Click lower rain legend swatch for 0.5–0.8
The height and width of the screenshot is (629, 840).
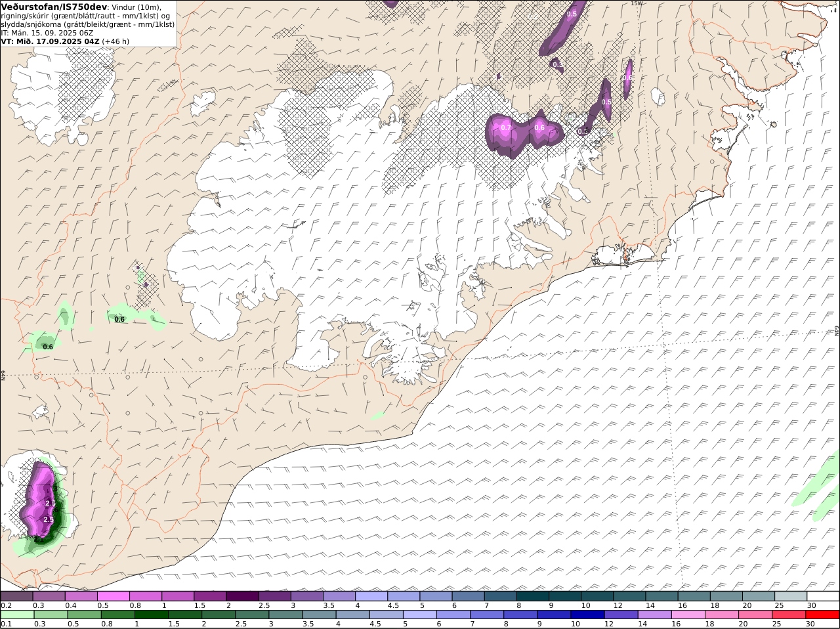(84, 615)
